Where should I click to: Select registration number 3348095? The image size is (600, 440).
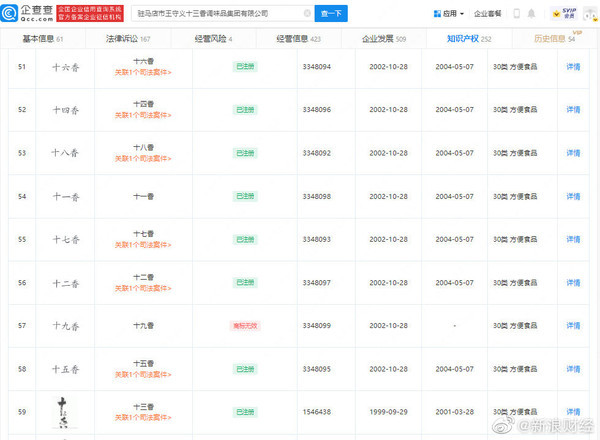pyautogui.click(x=316, y=369)
